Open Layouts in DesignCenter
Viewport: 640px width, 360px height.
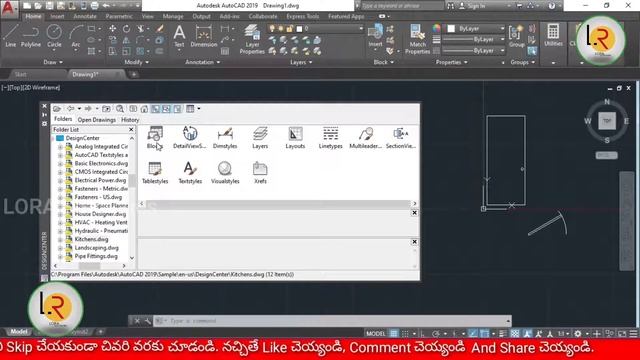[x=295, y=138]
